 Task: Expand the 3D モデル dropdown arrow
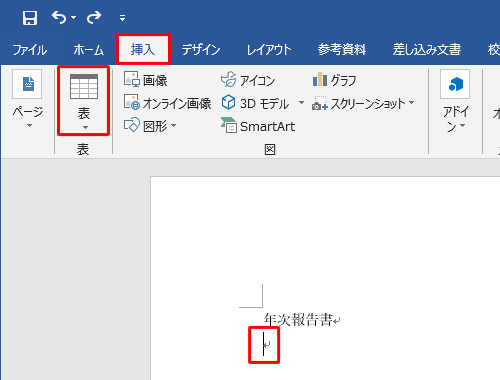click(301, 103)
